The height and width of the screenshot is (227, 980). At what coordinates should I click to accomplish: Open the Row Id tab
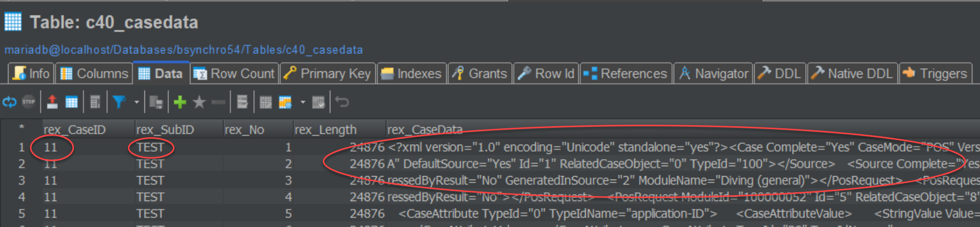click(x=546, y=73)
